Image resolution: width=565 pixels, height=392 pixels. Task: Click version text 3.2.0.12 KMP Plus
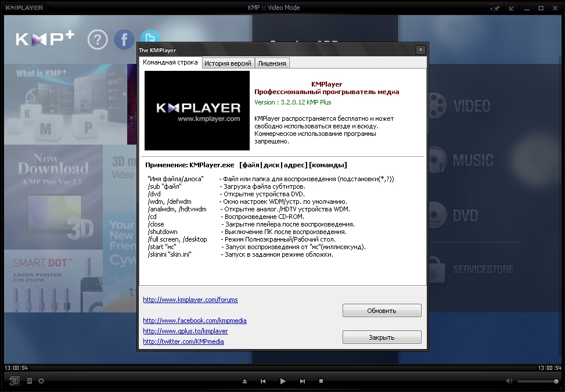(293, 102)
